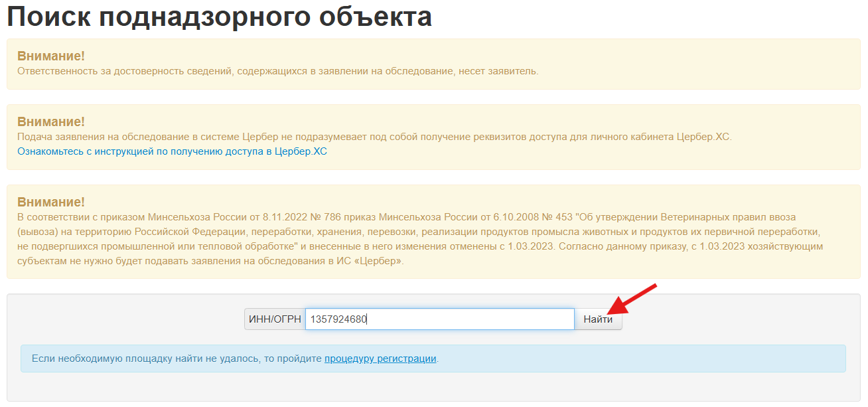Click the blue info box about площадку
The height and width of the screenshot is (407, 868).
coord(630,359)
